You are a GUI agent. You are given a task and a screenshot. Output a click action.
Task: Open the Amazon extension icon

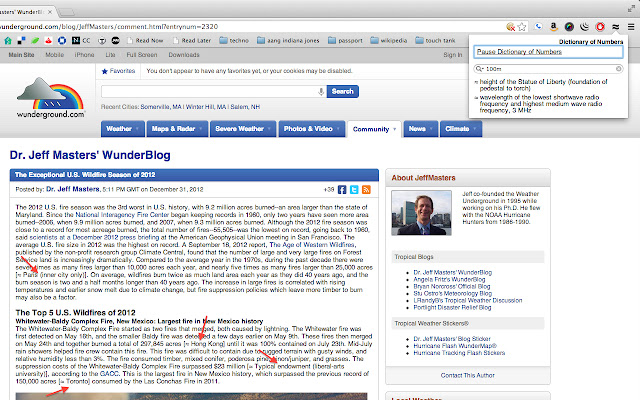553,27
